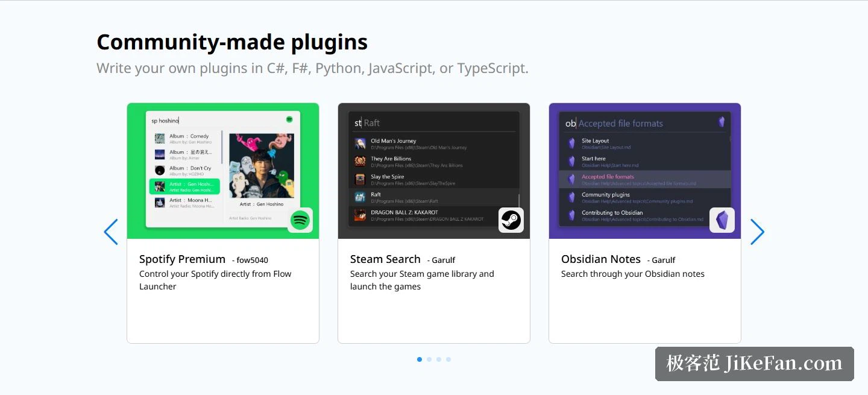Click Obsidian icon next to Start here
This screenshot has height=395, width=868.
click(x=571, y=162)
